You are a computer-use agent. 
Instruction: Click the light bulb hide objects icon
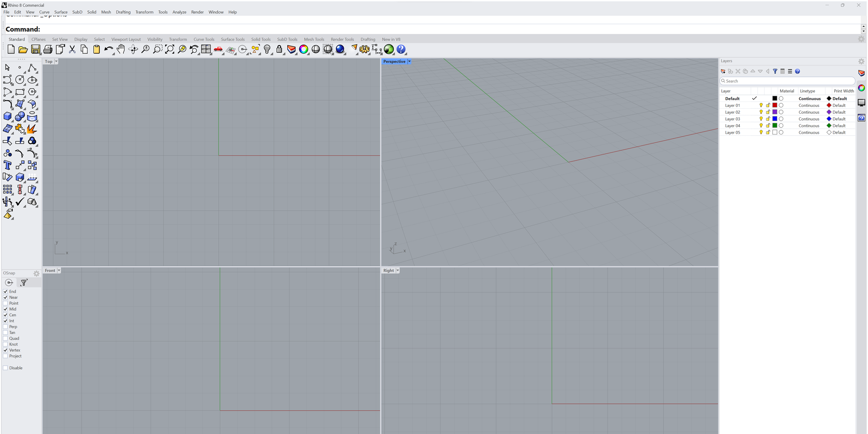point(267,50)
